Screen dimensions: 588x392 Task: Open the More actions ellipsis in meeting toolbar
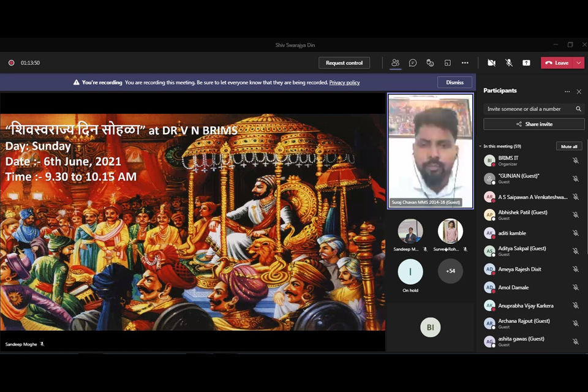click(x=465, y=62)
